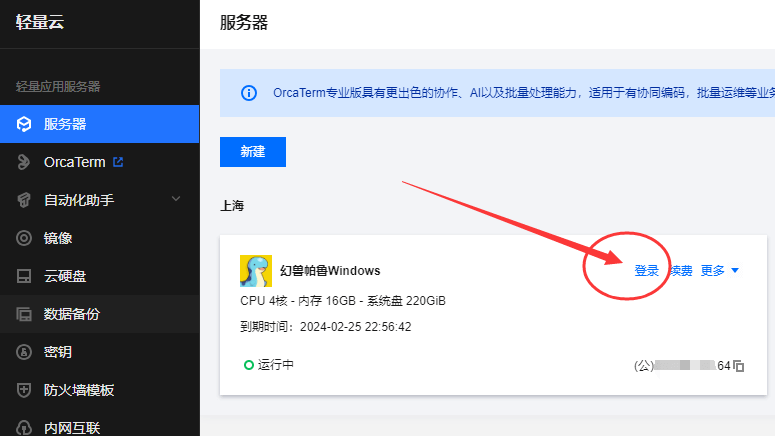This screenshot has height=436, width=775.
Task: Click the 镜像 disc icon
Action: [x=24, y=238]
